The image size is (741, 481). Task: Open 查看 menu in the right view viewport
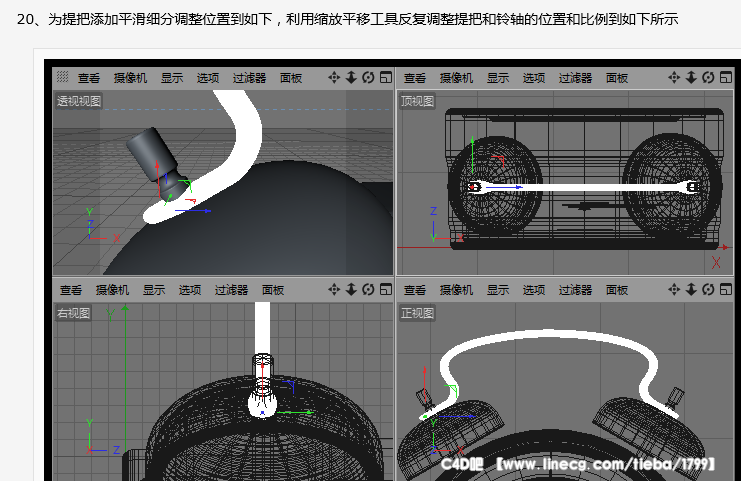pos(71,290)
